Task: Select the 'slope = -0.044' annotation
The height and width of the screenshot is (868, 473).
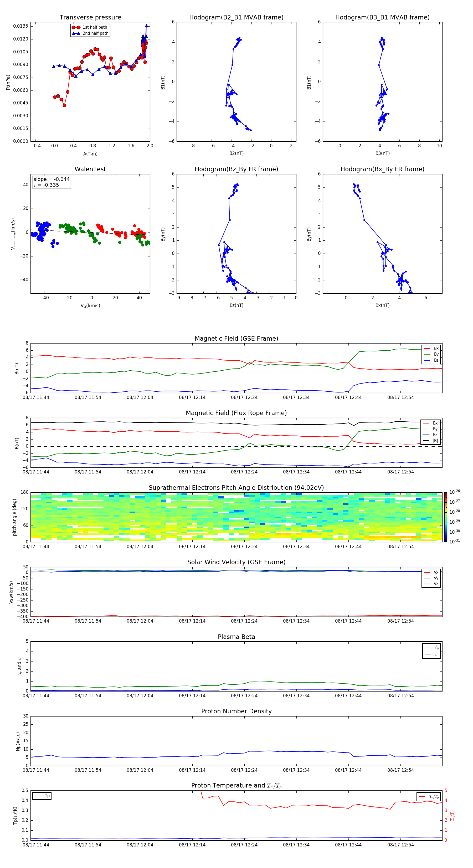Action: (x=52, y=179)
